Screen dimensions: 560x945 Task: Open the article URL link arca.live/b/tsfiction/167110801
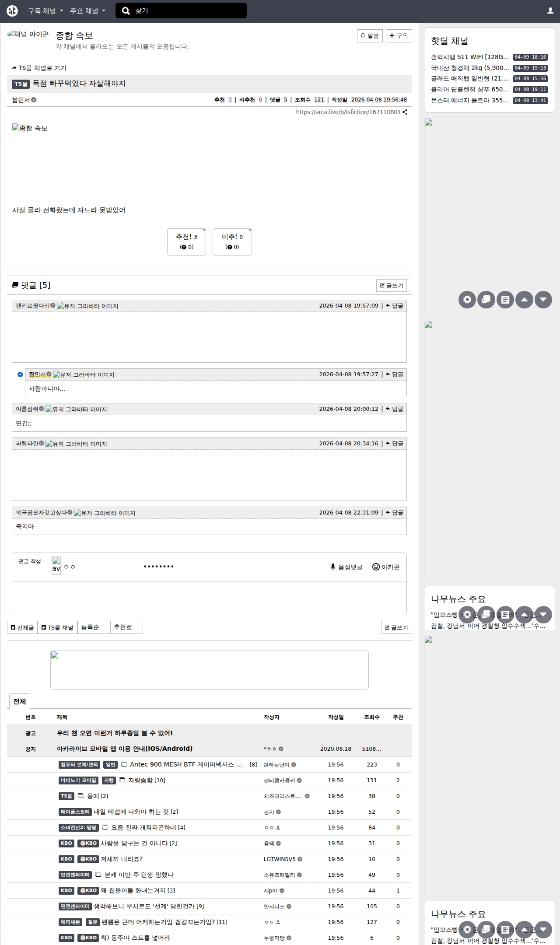point(348,112)
